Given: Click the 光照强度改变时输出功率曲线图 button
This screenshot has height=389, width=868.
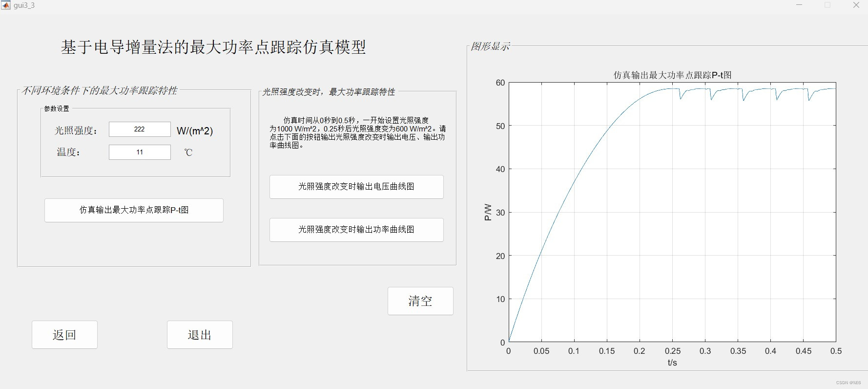Looking at the screenshot, I should pos(356,230).
